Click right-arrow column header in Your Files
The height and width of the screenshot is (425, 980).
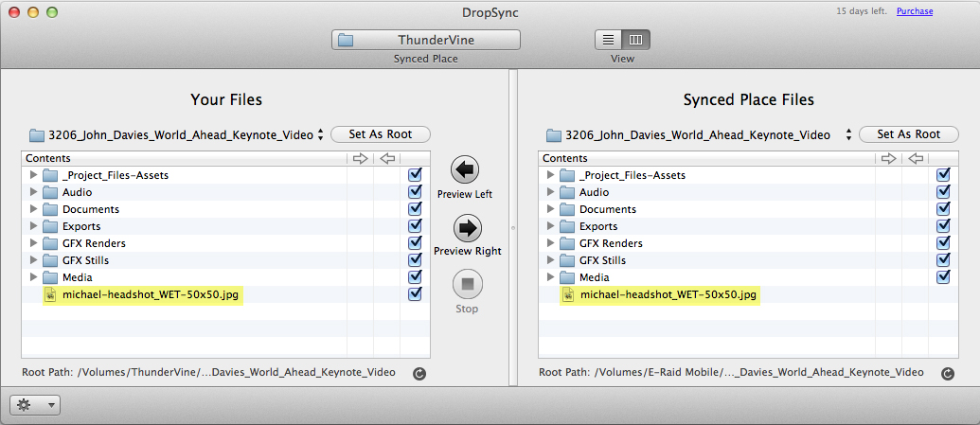pos(361,159)
